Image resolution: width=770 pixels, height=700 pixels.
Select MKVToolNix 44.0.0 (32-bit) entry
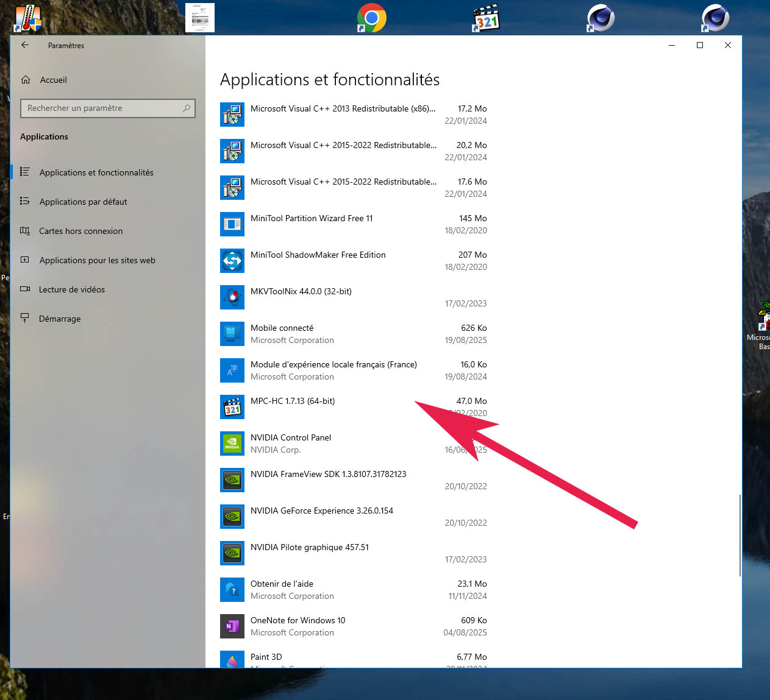(x=354, y=297)
